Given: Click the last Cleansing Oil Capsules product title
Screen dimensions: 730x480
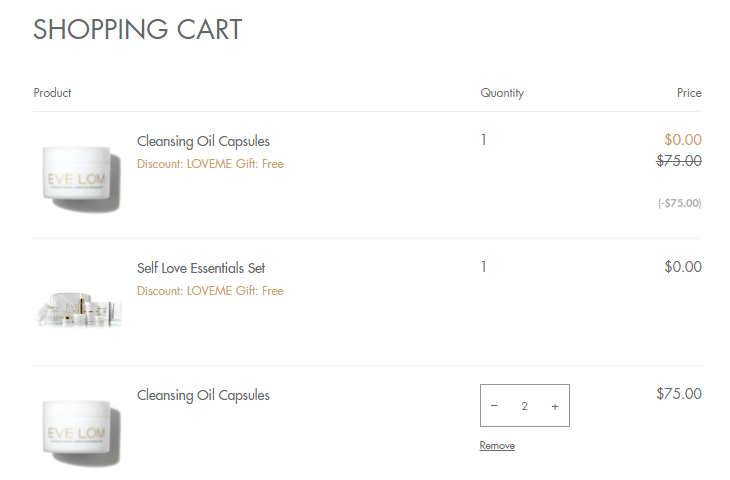Looking at the screenshot, I should click(x=203, y=395).
